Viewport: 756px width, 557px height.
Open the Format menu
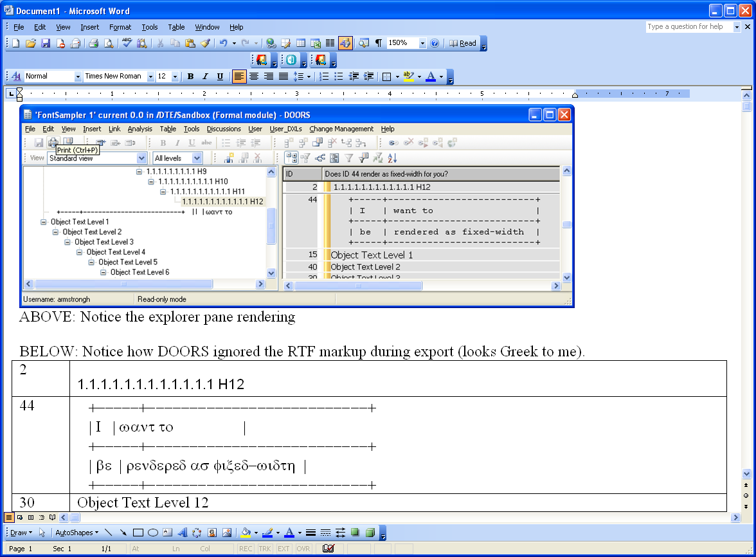pyautogui.click(x=120, y=27)
